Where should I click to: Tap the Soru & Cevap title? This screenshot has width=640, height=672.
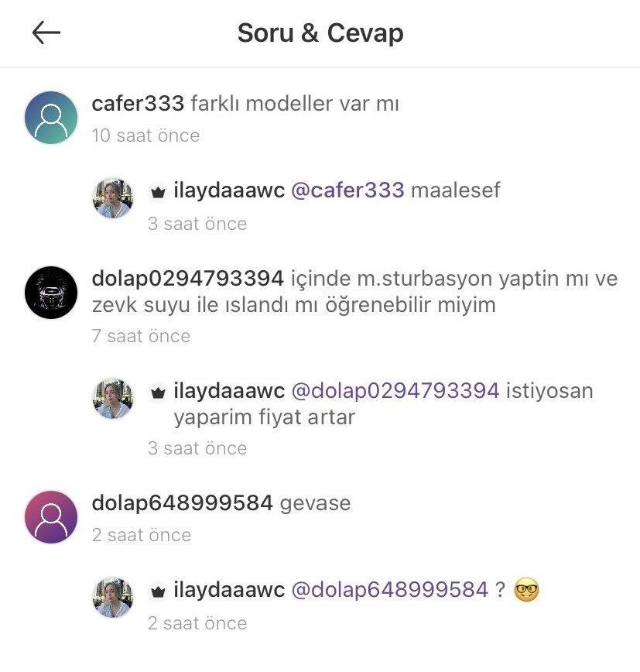coord(320,33)
